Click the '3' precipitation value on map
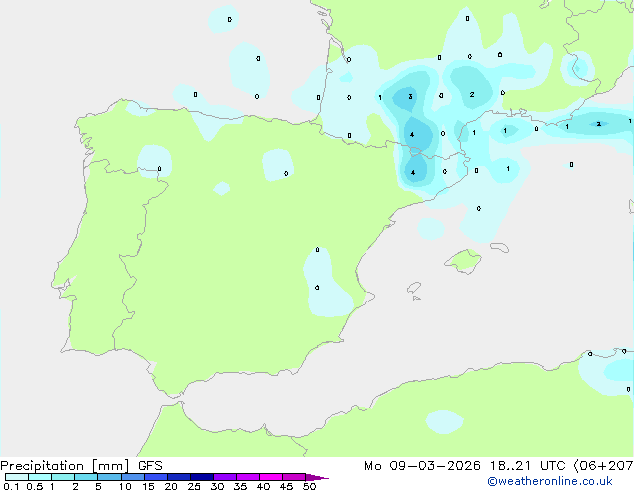 pyautogui.click(x=410, y=96)
